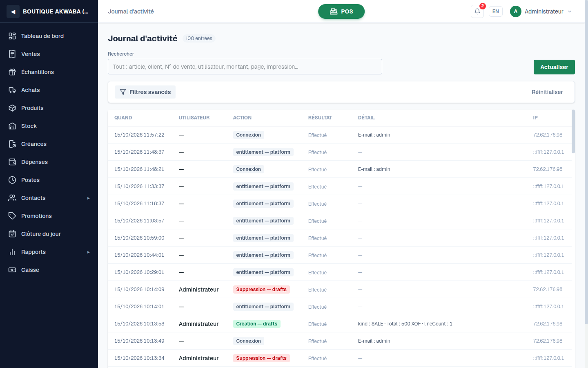This screenshot has width=588, height=368.
Task: Click the Création — drafts action badge
Action: (257, 324)
